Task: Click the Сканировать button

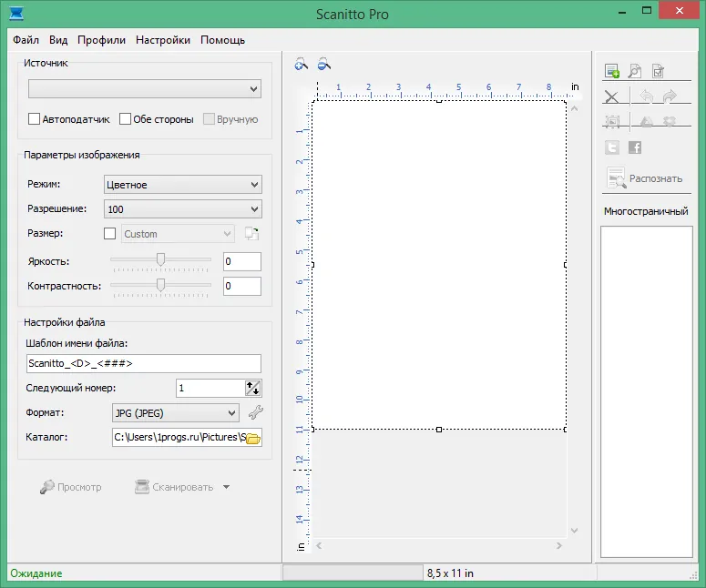Action: pos(174,487)
